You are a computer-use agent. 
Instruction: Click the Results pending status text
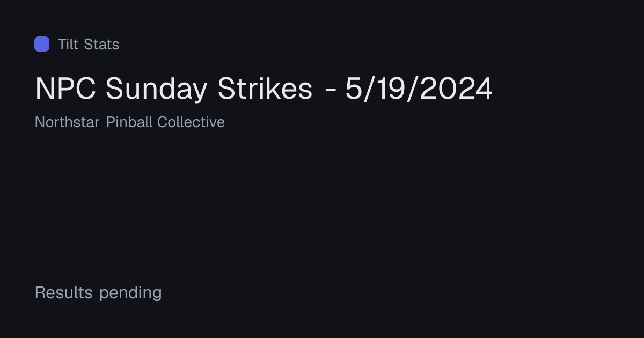(98, 293)
